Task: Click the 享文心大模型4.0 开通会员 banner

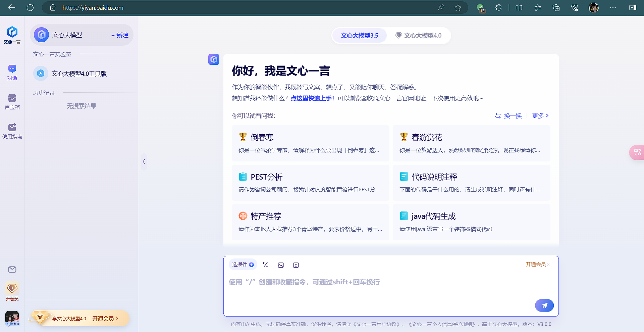Action: click(80, 318)
